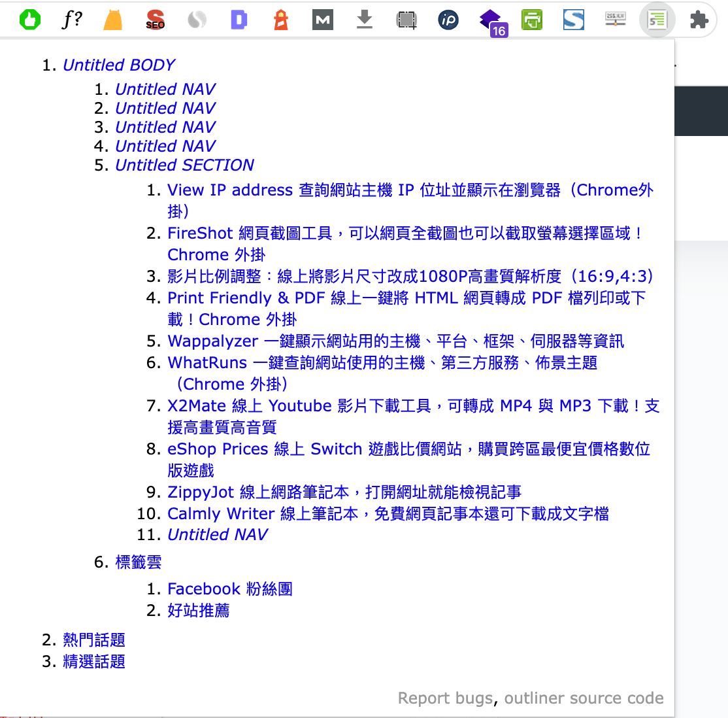Image resolution: width=728 pixels, height=718 pixels.
Task: Launch Print Friendly & PDF extension
Action: click(x=532, y=20)
